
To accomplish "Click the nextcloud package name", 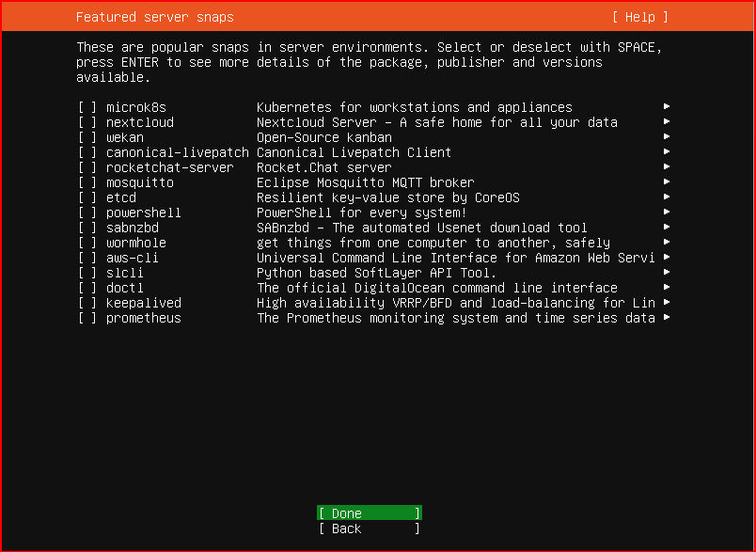I will click(140, 122).
